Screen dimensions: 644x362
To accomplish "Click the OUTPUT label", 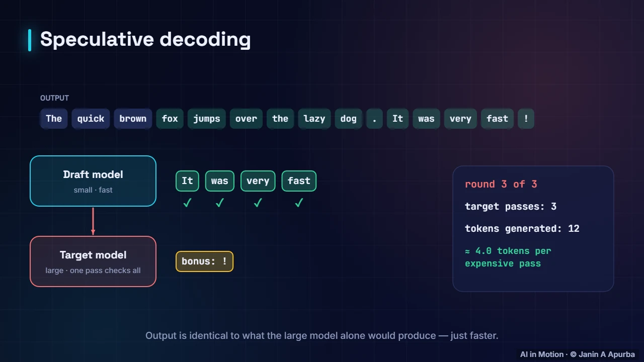I will pos(54,98).
